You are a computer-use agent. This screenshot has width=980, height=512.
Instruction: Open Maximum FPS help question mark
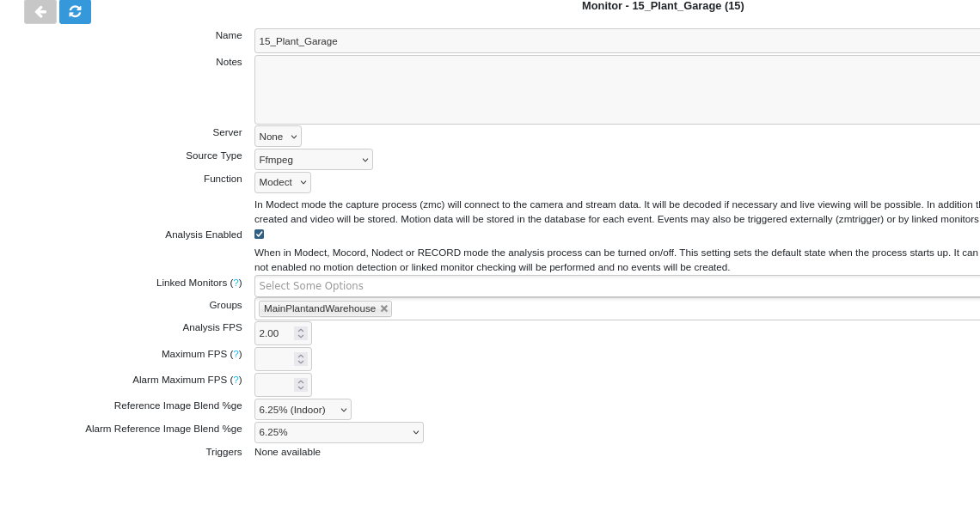pos(236,354)
